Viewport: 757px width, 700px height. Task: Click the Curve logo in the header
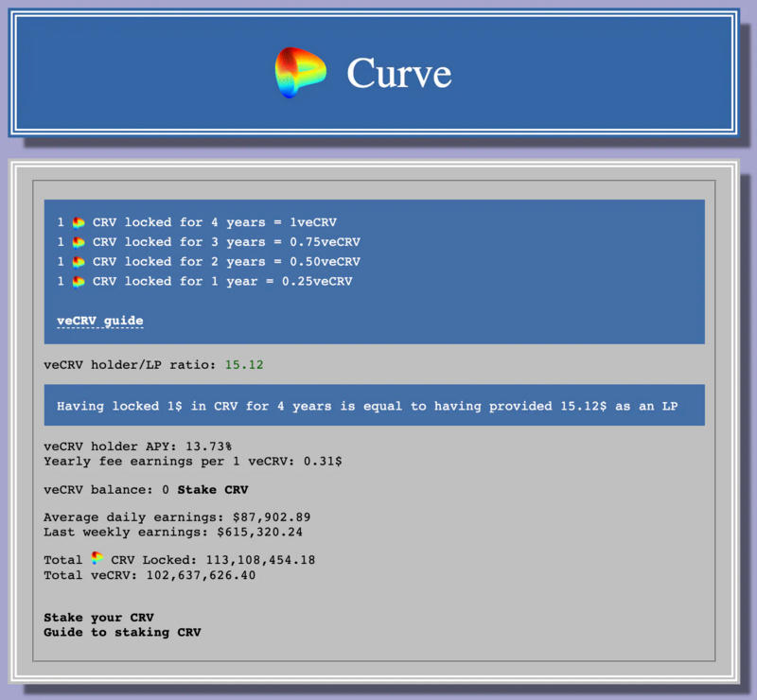point(300,73)
